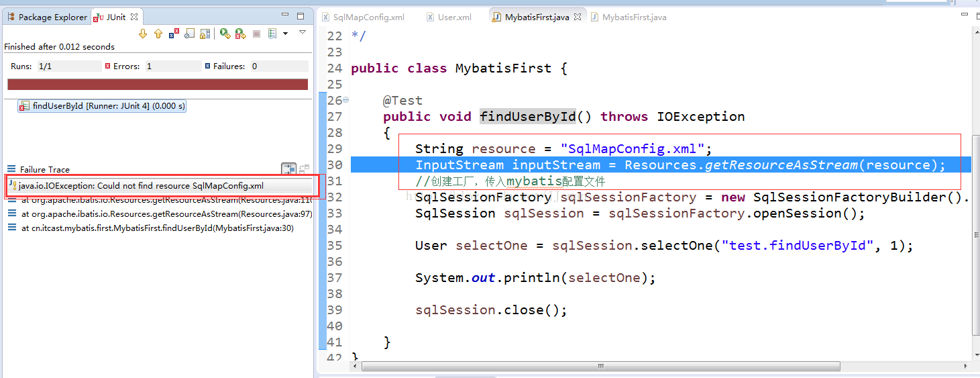Click the Errors count field
This screenshot has height=378, width=980.
pos(173,66)
